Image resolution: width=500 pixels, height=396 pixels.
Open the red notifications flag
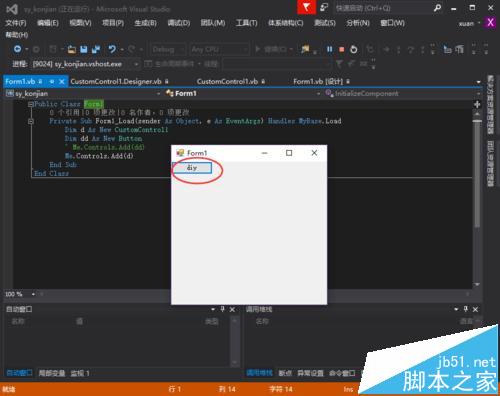(306, 7)
